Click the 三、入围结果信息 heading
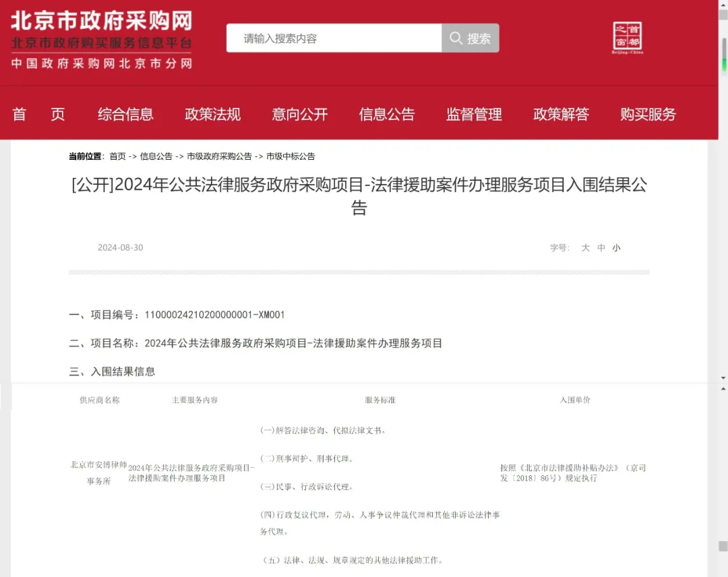This screenshot has width=728, height=577. [112, 372]
